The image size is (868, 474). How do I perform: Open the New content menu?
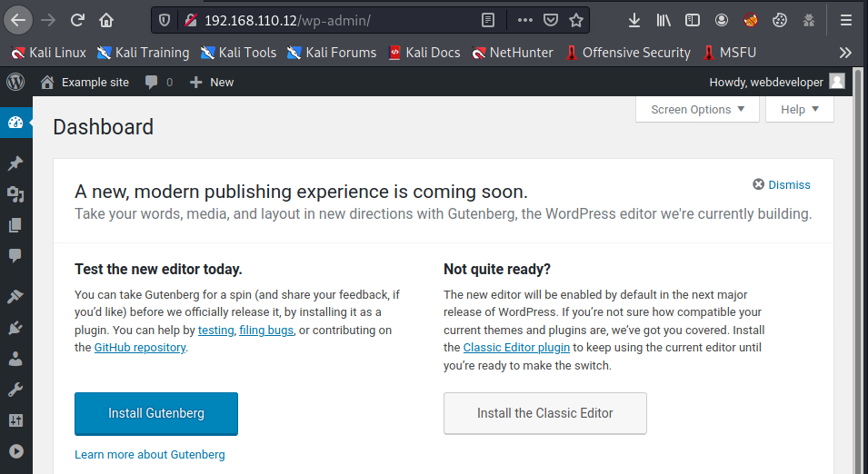coord(212,82)
